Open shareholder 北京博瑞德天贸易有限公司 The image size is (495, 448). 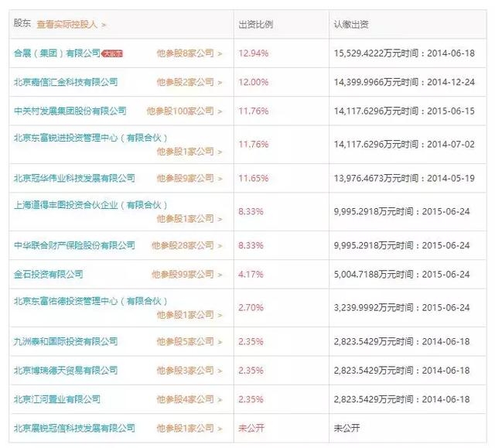click(x=66, y=370)
